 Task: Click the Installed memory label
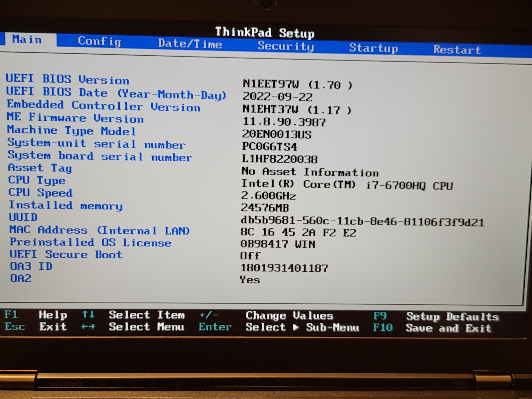(x=66, y=205)
